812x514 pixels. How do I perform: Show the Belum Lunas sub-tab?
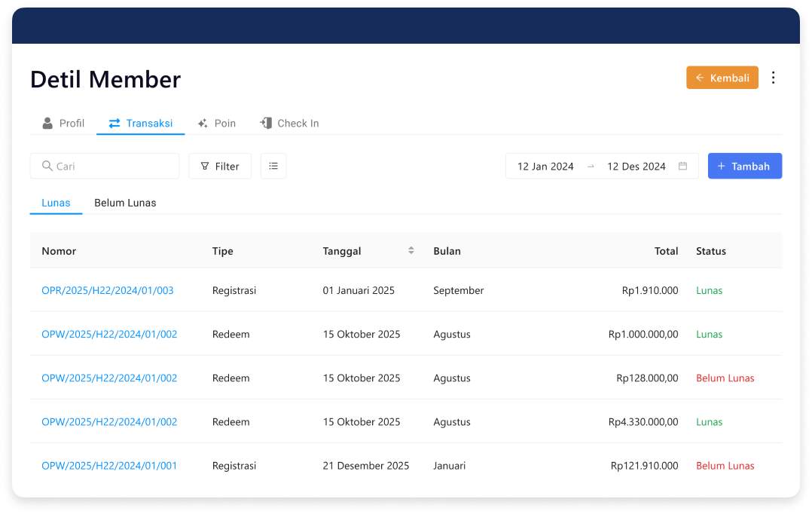[x=125, y=203]
